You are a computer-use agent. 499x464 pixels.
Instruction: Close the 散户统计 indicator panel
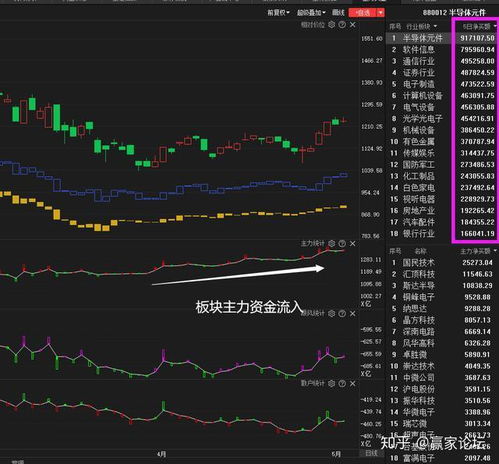point(353,384)
